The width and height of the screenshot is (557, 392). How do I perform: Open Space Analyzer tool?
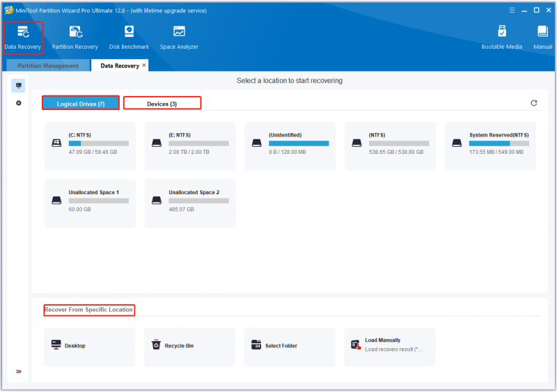pos(179,38)
